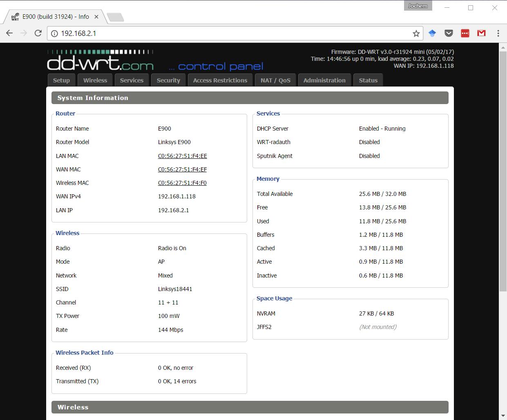Viewport: 507px width, 420px height.
Task: Click Transmitted value 0 OK, 14 errors
Action: pyautogui.click(x=177, y=381)
